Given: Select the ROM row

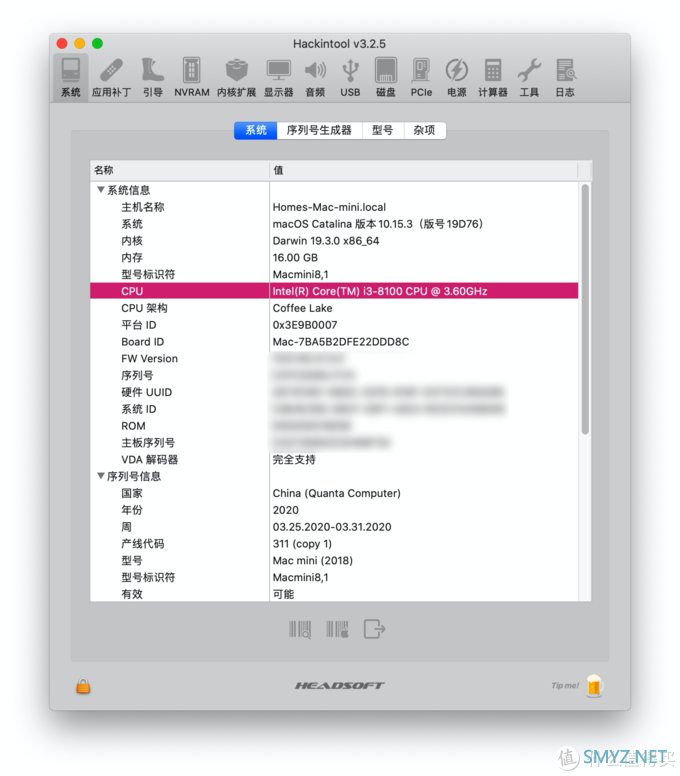Looking at the screenshot, I should (x=334, y=426).
